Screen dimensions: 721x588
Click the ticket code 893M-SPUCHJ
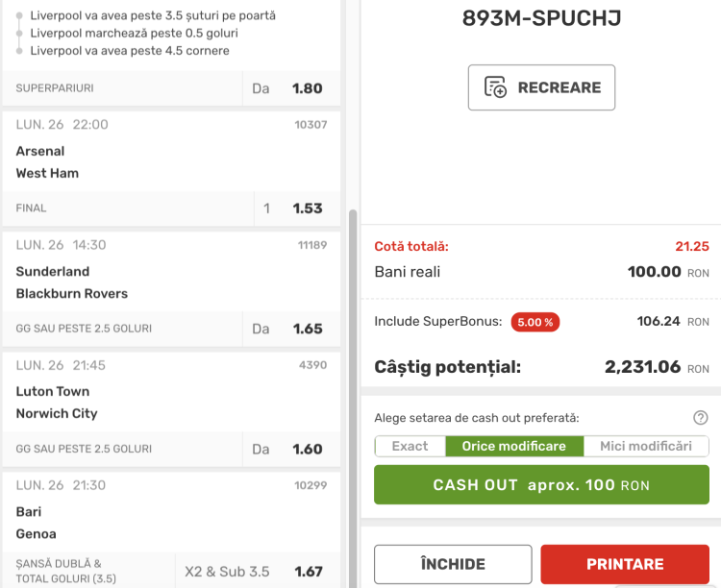(541, 18)
